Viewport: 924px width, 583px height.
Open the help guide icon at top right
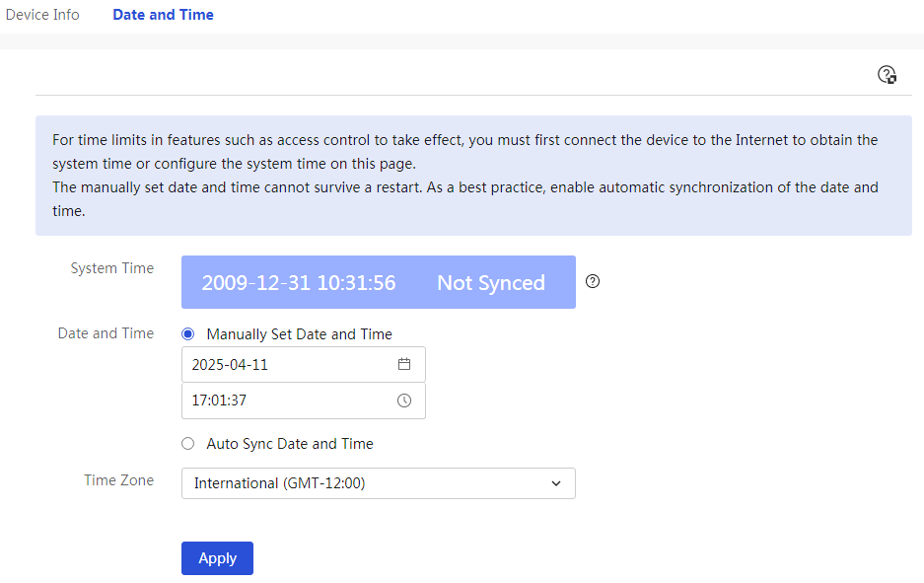(x=887, y=75)
